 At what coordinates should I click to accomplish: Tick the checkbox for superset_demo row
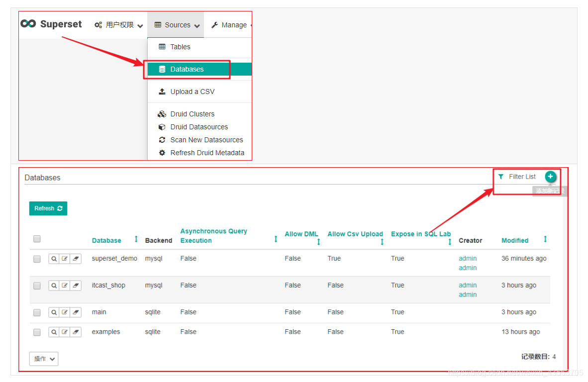[37, 259]
